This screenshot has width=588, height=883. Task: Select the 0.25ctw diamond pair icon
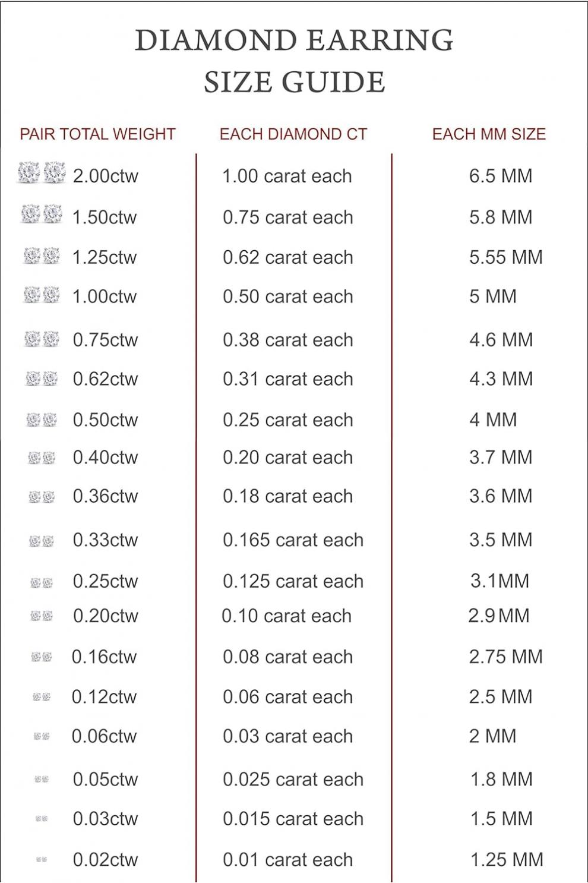[x=42, y=583]
